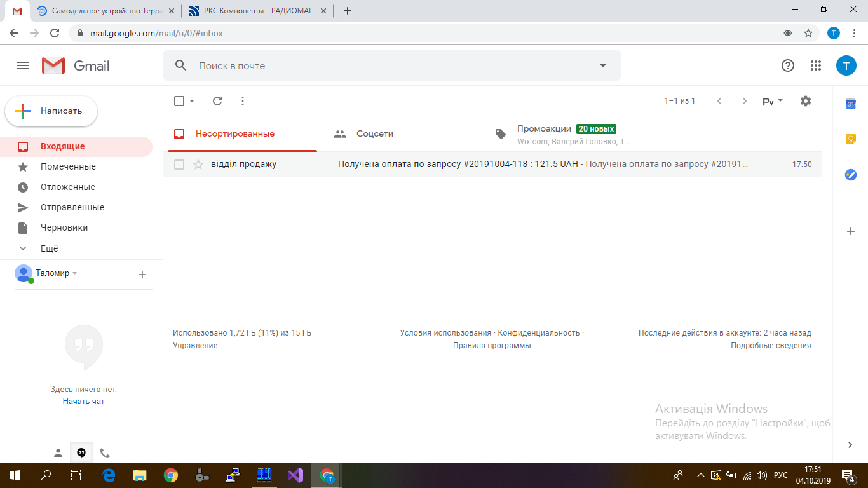Open the Условия использования link
Screen dimensions: 868x488
pos(445,333)
